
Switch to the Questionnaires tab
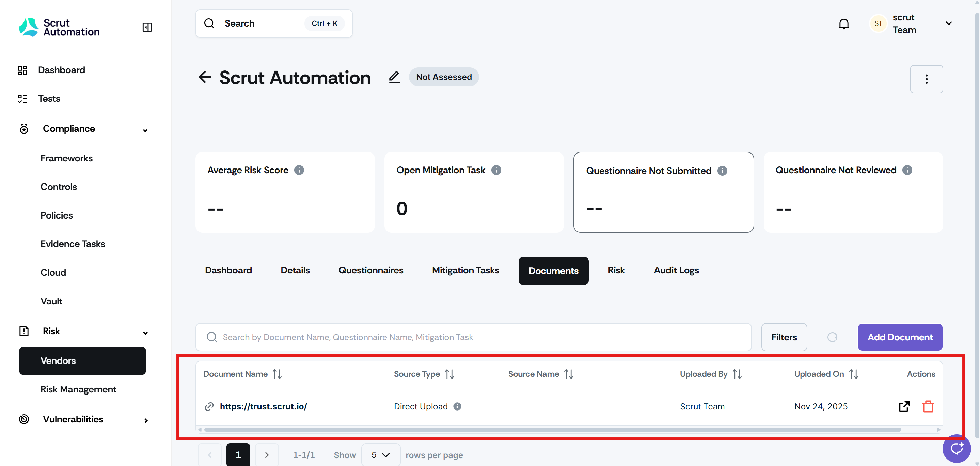[370, 270]
